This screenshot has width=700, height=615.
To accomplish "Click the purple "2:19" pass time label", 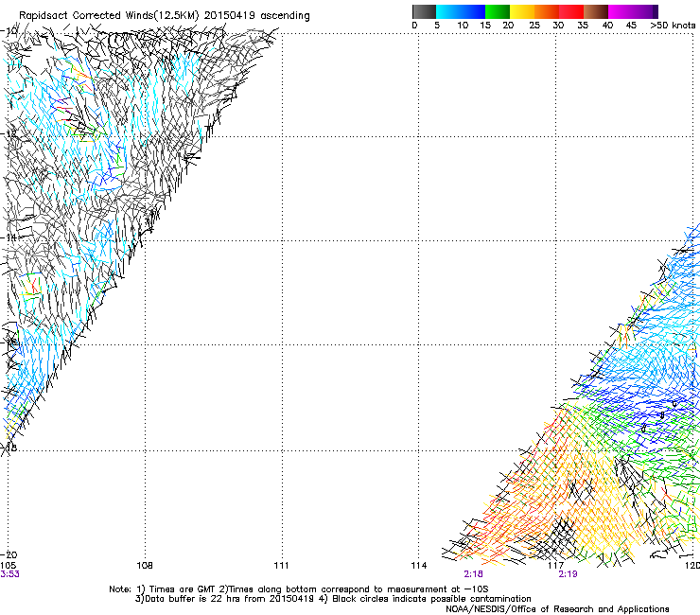I will (568, 574).
